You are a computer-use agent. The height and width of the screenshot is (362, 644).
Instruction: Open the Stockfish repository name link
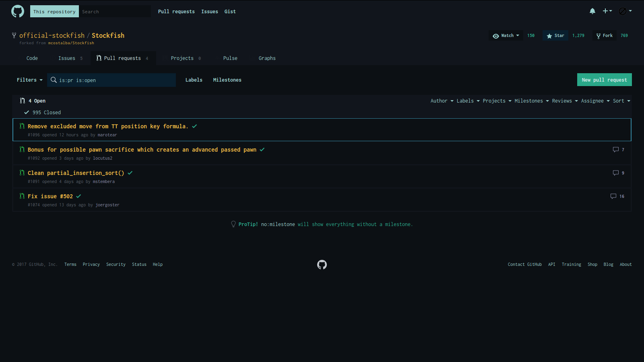108,35
